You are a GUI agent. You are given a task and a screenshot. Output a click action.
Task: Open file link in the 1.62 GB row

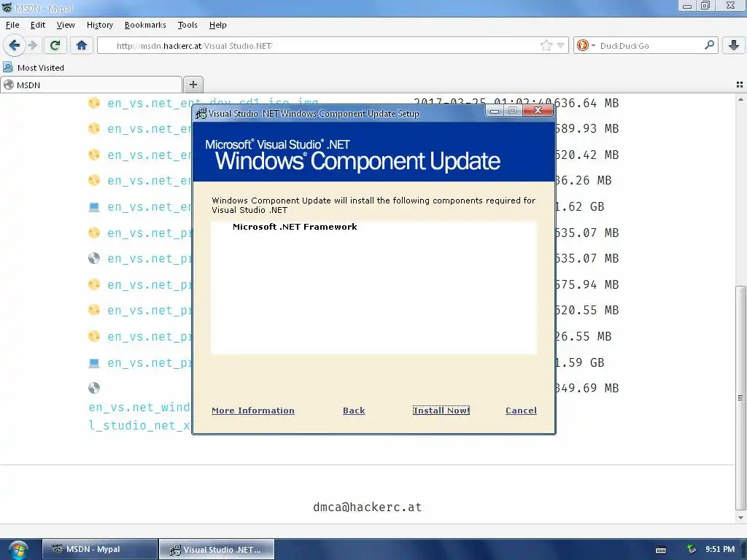(x=149, y=207)
